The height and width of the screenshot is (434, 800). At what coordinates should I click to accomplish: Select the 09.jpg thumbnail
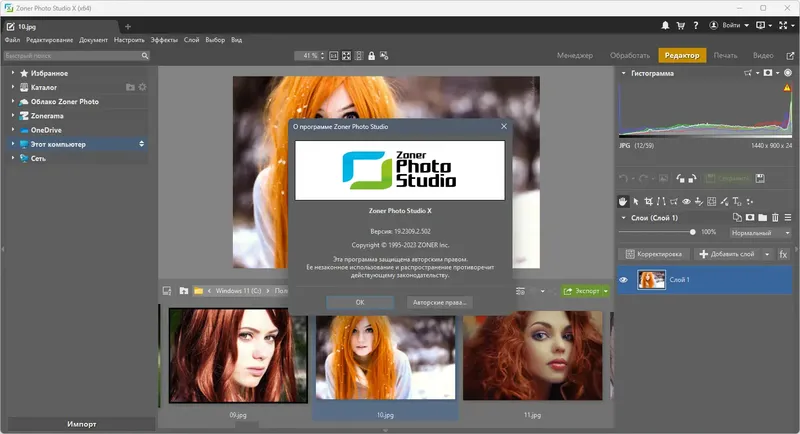(x=238, y=355)
